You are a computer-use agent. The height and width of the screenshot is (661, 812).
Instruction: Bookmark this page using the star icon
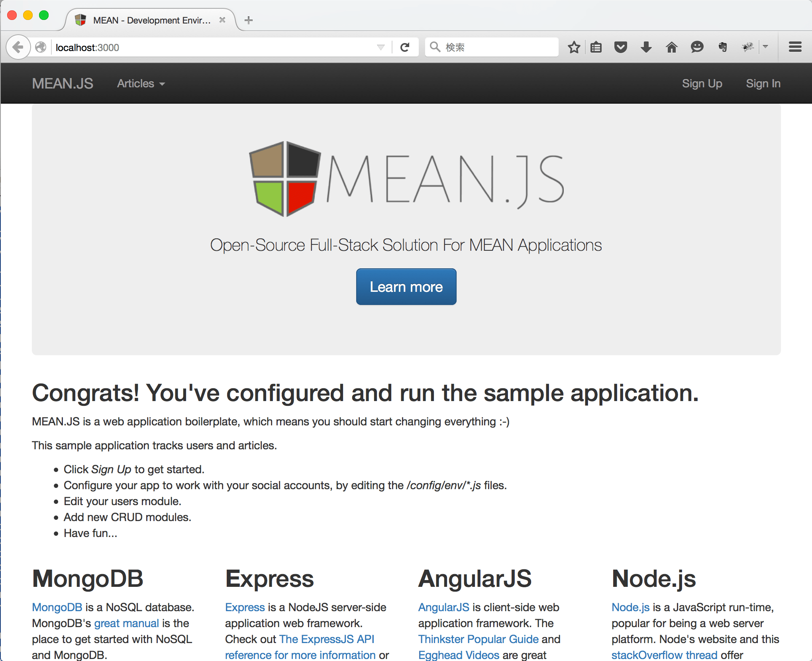(x=574, y=47)
